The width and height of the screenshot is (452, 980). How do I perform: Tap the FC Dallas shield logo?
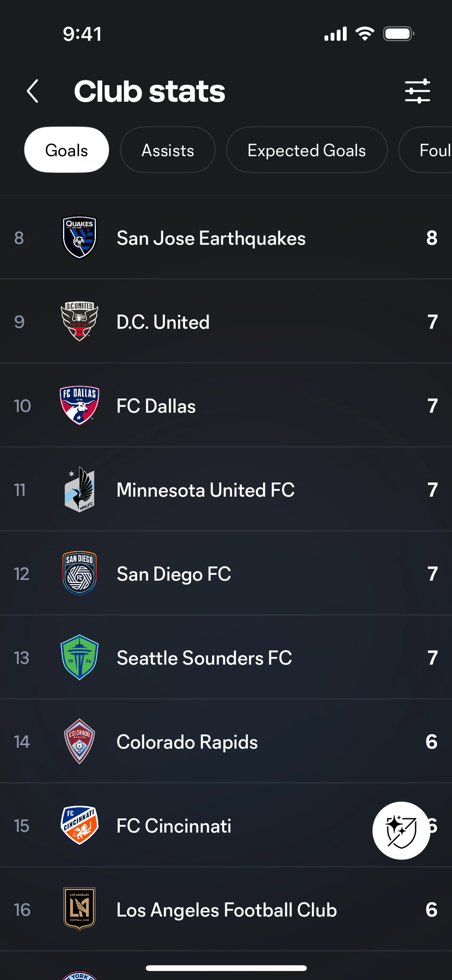click(80, 405)
